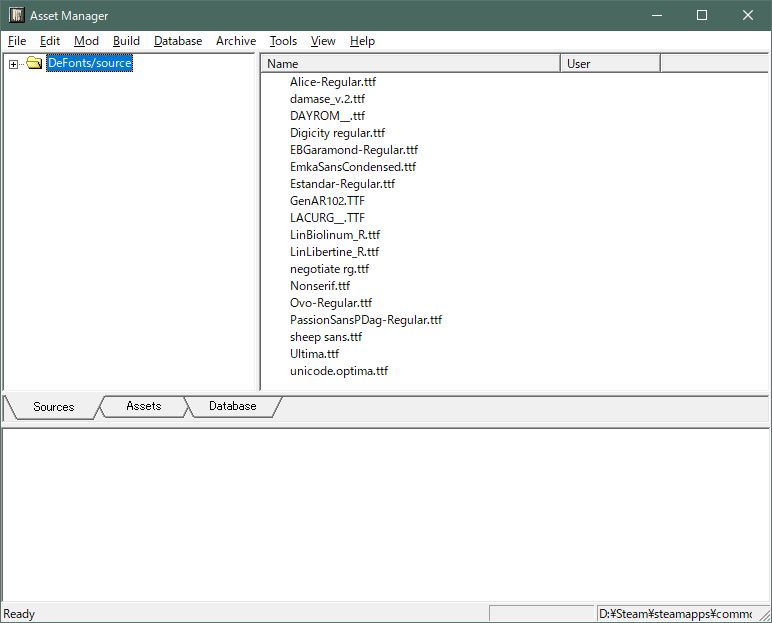Click the User column header
Viewport: 772px width, 623px height.
[610, 63]
